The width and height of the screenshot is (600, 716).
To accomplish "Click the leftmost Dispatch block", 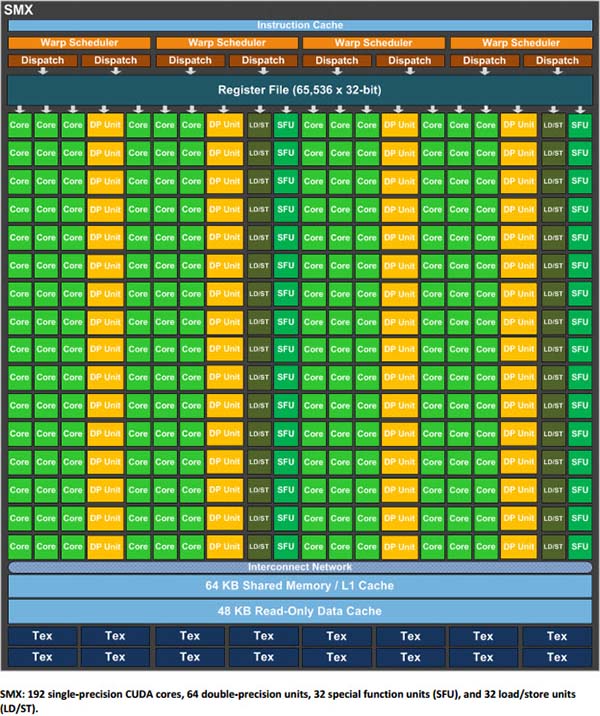I will 43,60.
